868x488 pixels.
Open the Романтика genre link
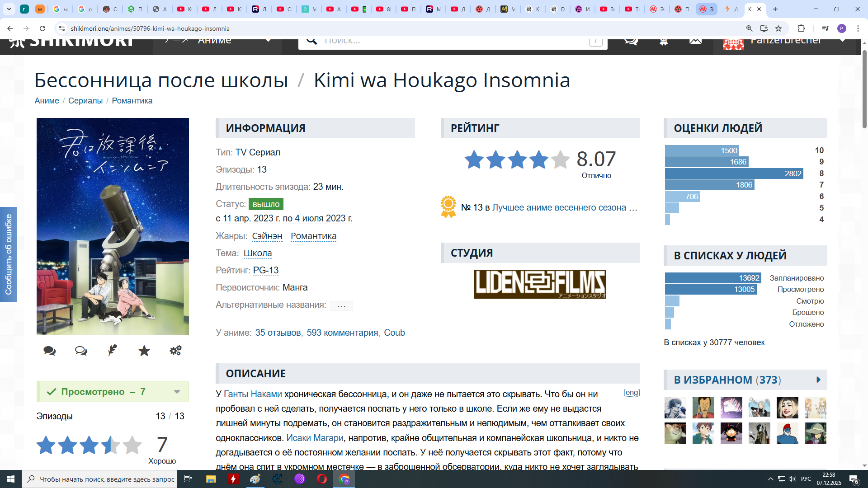(313, 236)
